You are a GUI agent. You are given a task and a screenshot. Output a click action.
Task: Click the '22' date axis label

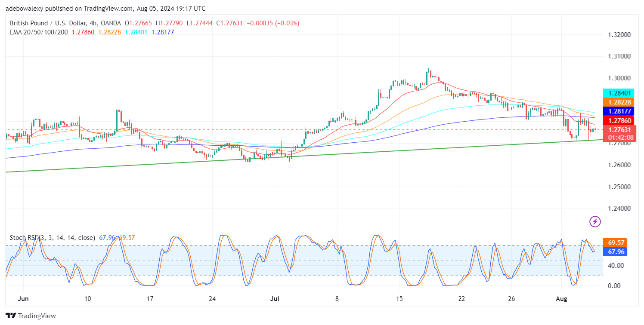click(462, 298)
